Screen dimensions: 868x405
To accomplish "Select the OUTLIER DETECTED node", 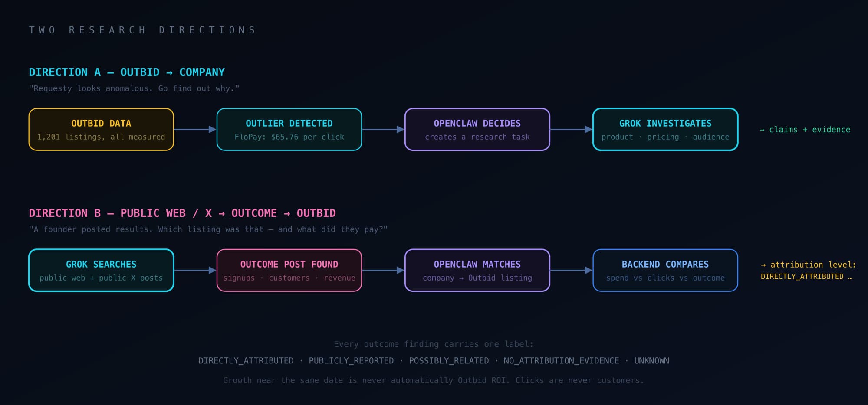I will coord(289,129).
